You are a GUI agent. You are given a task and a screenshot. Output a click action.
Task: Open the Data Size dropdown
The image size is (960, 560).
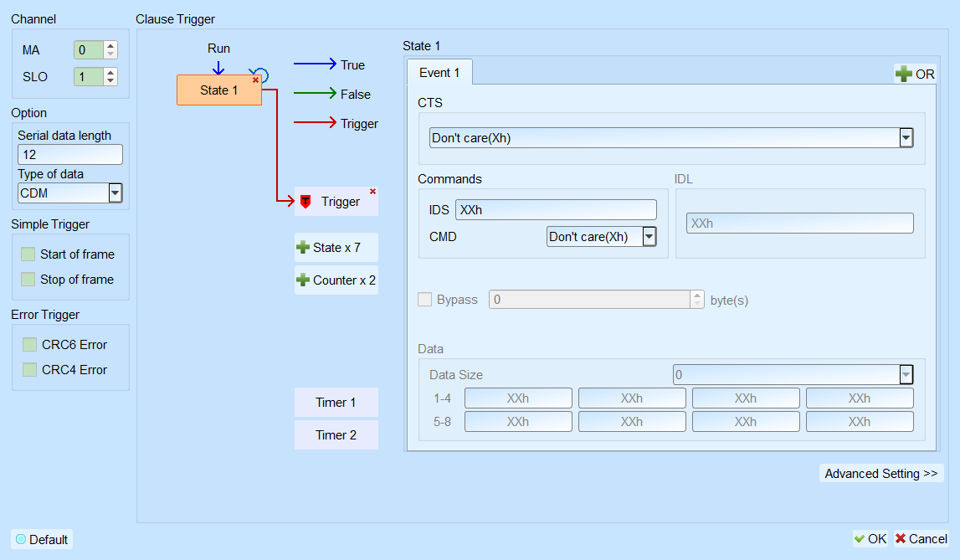tap(906, 374)
